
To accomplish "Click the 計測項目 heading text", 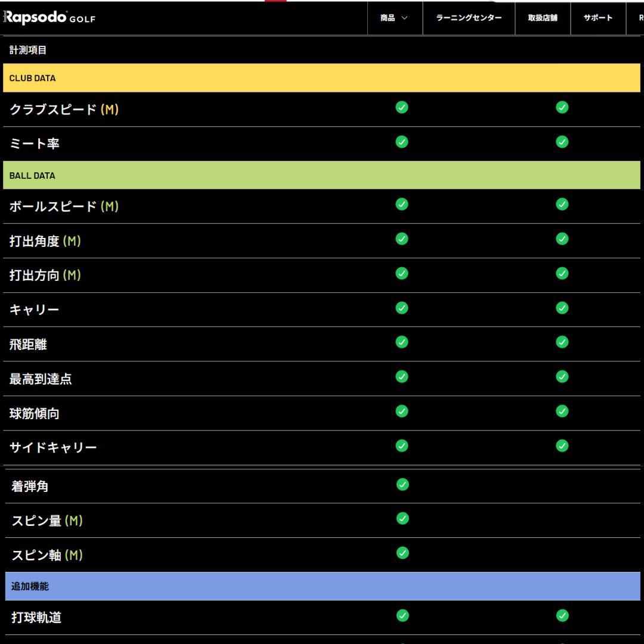I will tap(28, 50).
